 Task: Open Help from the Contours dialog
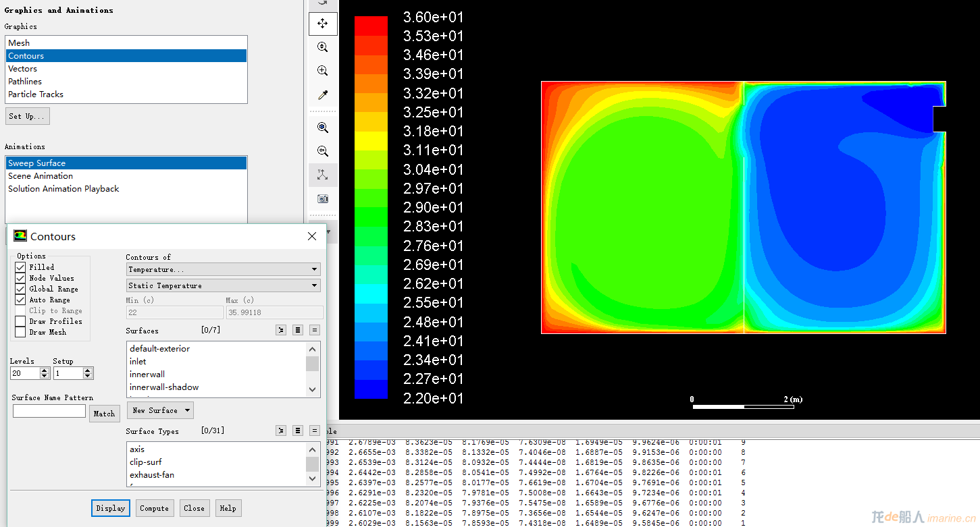pyautogui.click(x=228, y=508)
